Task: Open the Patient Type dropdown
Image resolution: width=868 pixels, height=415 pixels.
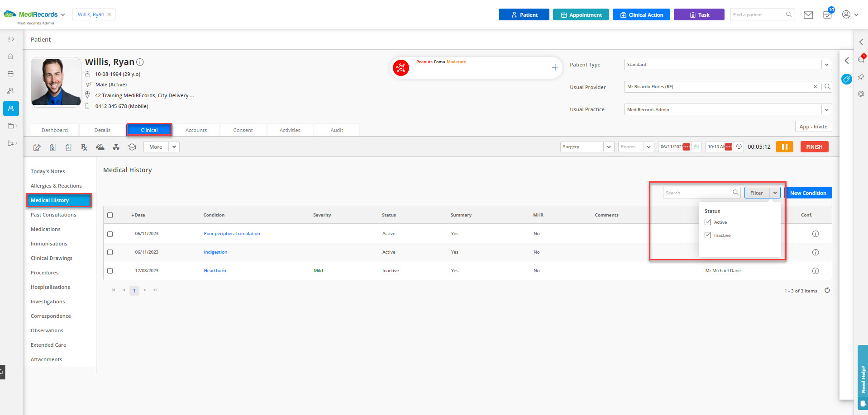Action: (826, 65)
